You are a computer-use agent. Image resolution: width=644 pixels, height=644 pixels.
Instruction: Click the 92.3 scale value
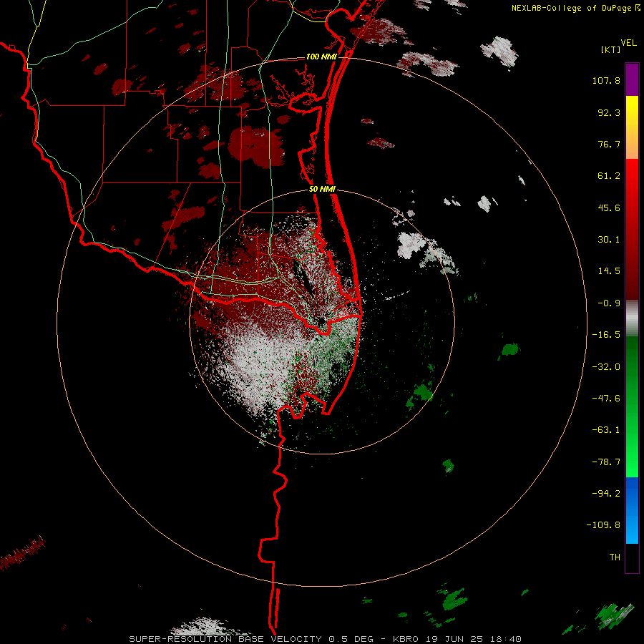(609, 112)
